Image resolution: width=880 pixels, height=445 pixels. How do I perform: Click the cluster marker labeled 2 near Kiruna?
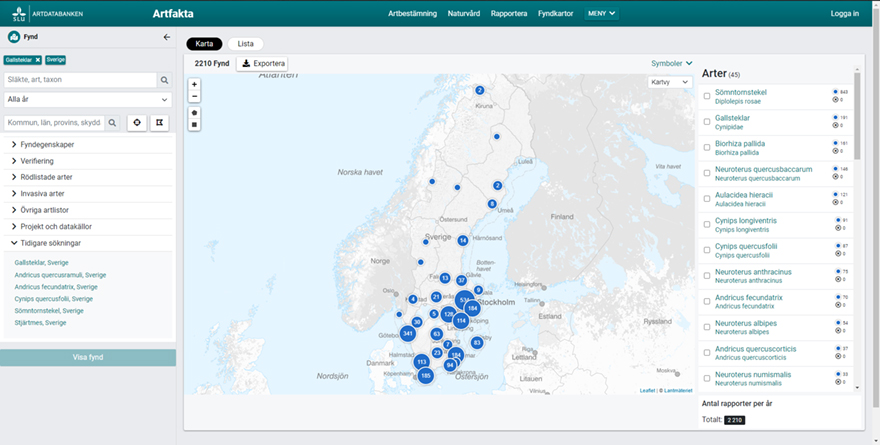pos(480,90)
